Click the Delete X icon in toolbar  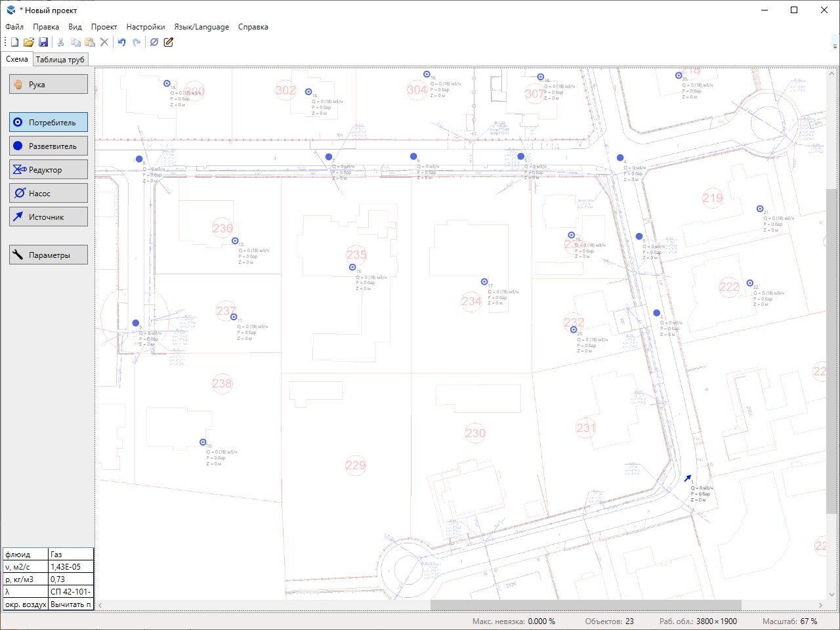[x=104, y=42]
